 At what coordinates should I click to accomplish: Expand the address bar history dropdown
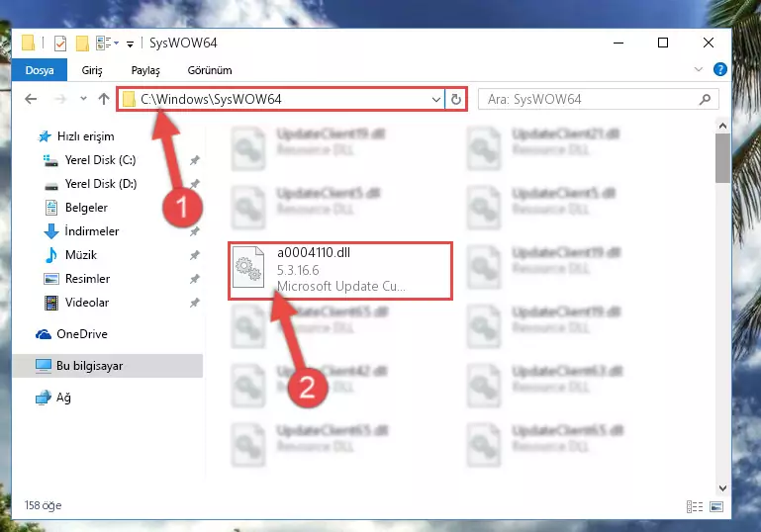pyautogui.click(x=436, y=100)
